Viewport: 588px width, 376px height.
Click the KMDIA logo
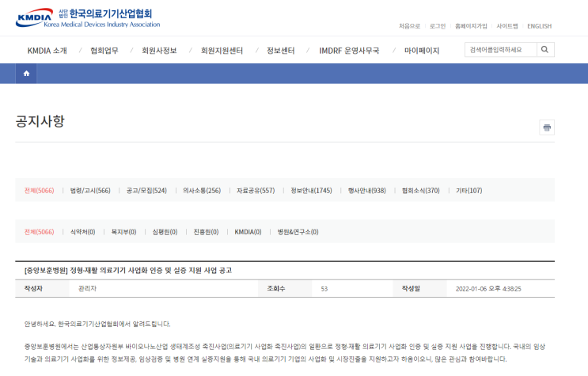tap(88, 18)
